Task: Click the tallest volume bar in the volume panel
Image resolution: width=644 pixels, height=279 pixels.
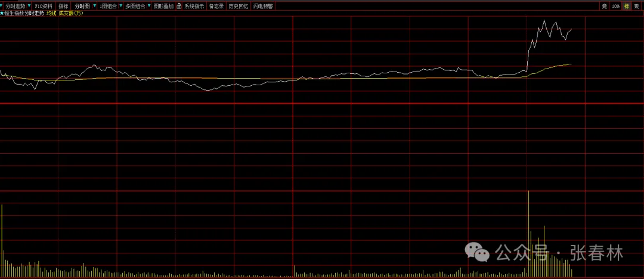Action: [528, 233]
